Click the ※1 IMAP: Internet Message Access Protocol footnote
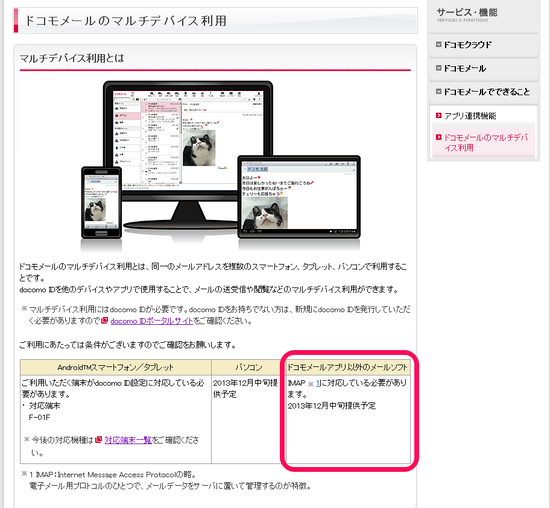Viewport: 550px width, 508px height. pyautogui.click(x=108, y=475)
